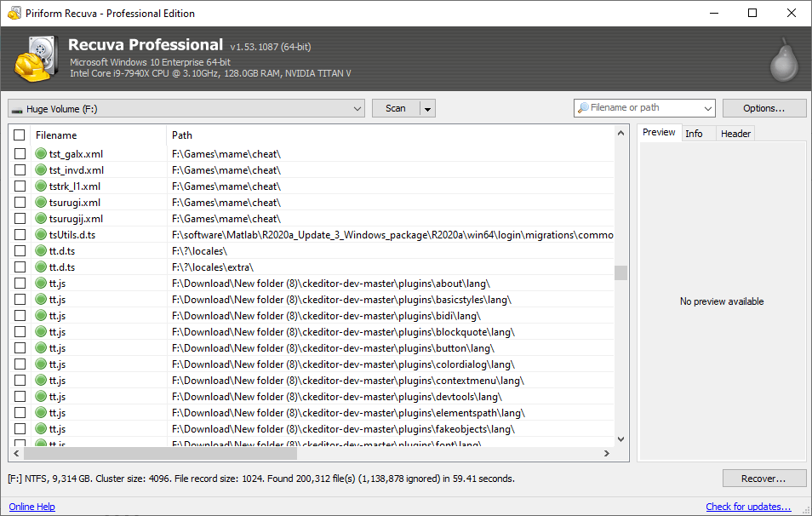The image size is (812, 516).
Task: Tick checkbox of tt.js in fakeobjects\lang
Action: click(20, 428)
